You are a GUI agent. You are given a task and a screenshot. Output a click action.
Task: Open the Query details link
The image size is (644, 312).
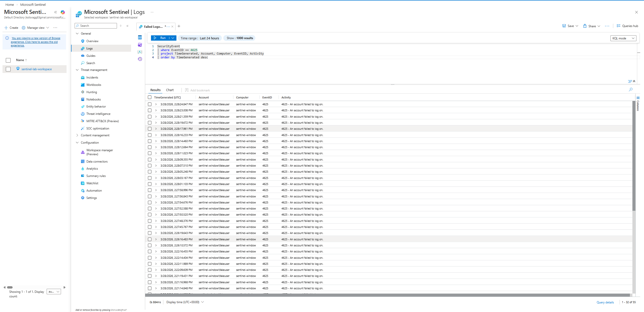(x=605, y=302)
